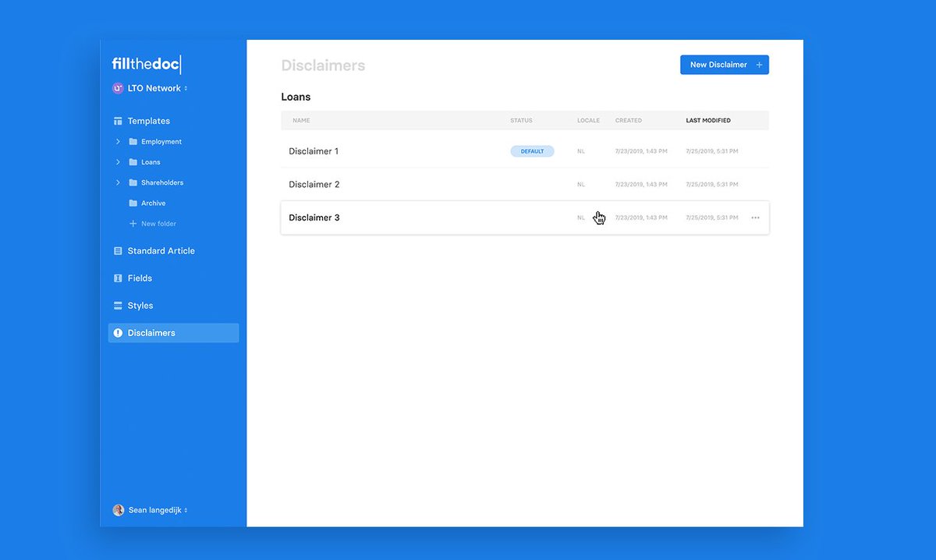Select the Employment folder label

click(x=161, y=142)
